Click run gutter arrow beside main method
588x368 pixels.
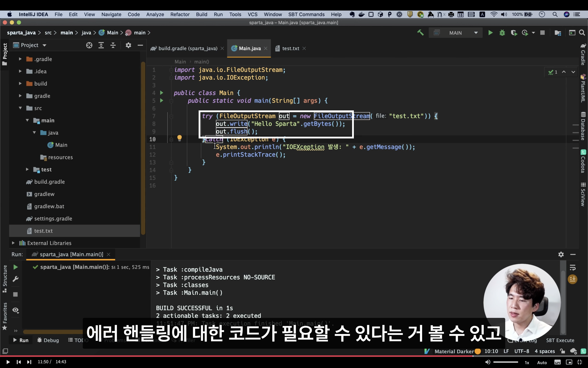162,101
